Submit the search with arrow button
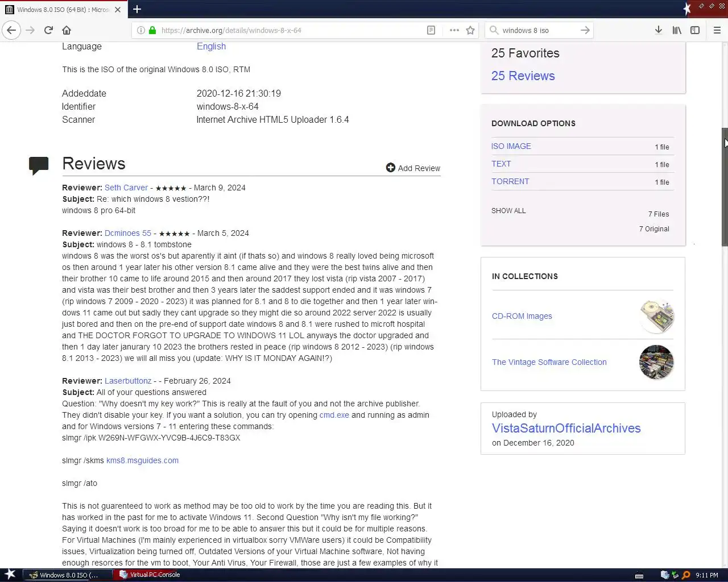 point(585,30)
